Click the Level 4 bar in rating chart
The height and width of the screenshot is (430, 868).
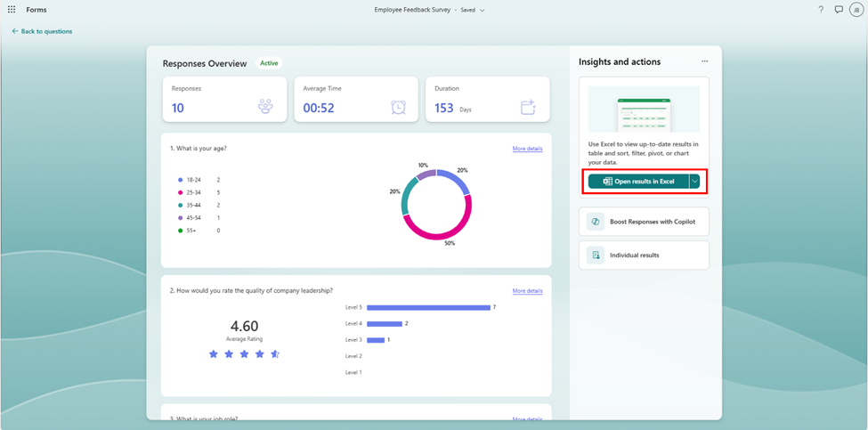[x=385, y=324]
